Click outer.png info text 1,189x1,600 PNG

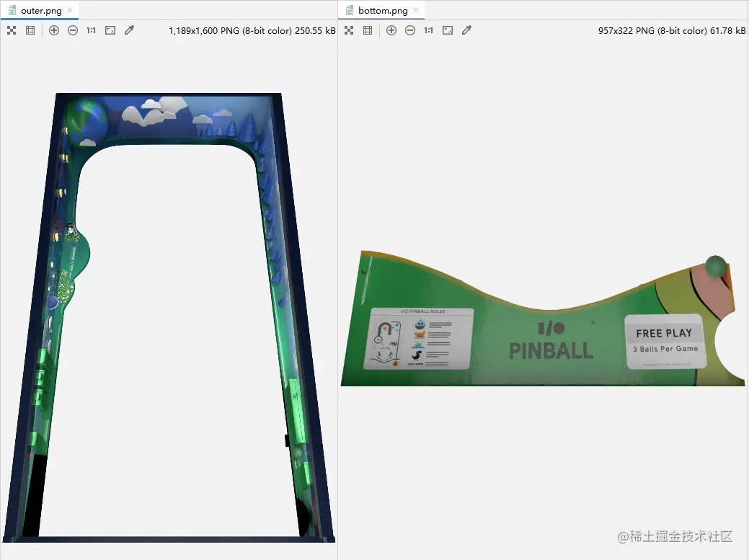[x=252, y=30]
